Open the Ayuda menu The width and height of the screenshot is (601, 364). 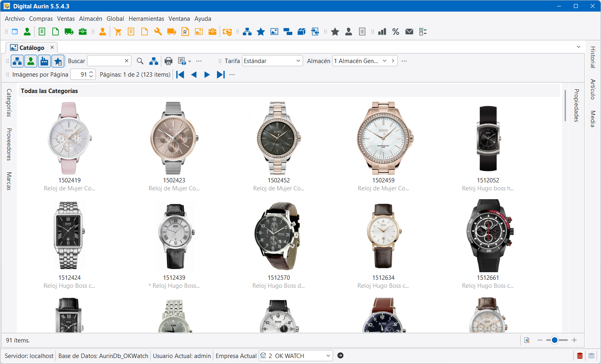[203, 19]
